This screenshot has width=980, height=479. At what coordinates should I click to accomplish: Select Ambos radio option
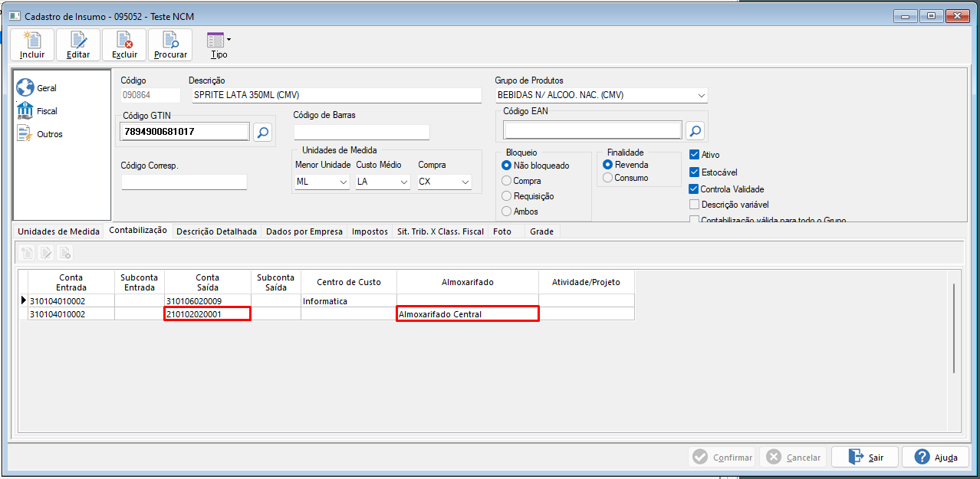click(520, 212)
